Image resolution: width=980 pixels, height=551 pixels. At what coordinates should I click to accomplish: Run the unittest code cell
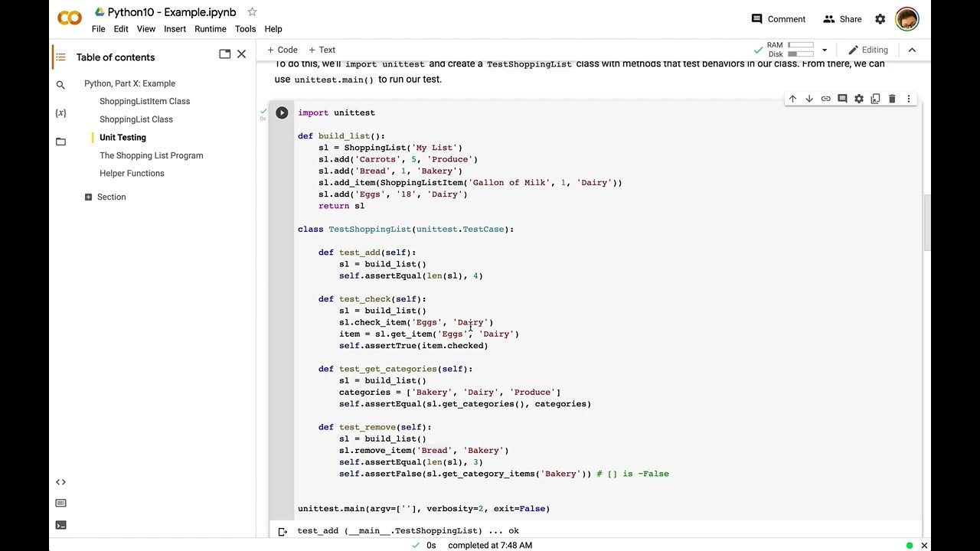click(x=282, y=112)
